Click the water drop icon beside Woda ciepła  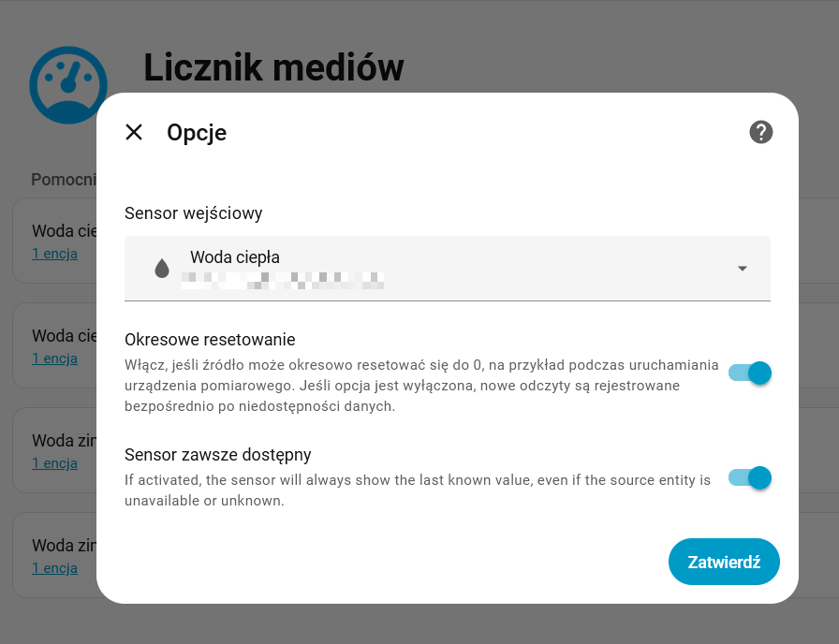click(162, 269)
